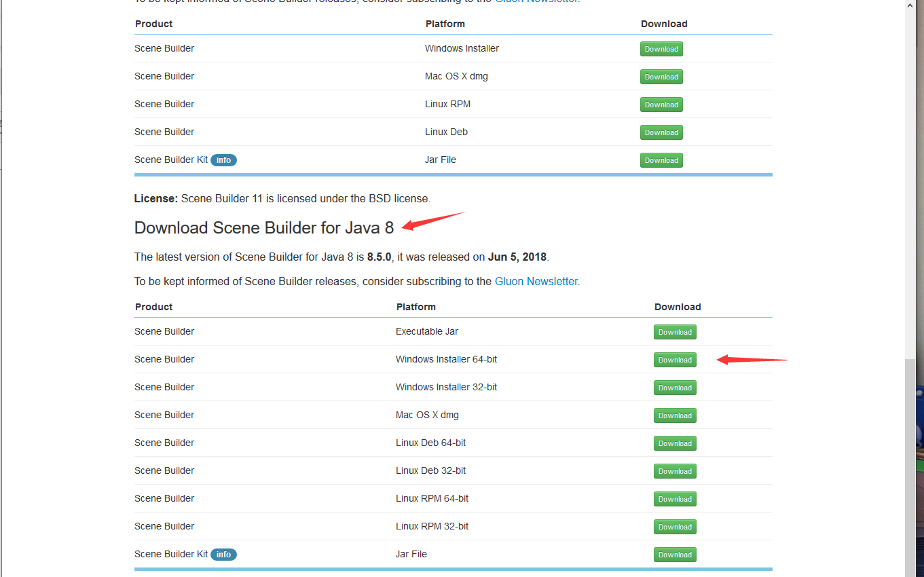Screen dimensions: 924x577
Task: Download the Java 8 Scene Builder Kit Jar
Action: 674,554
